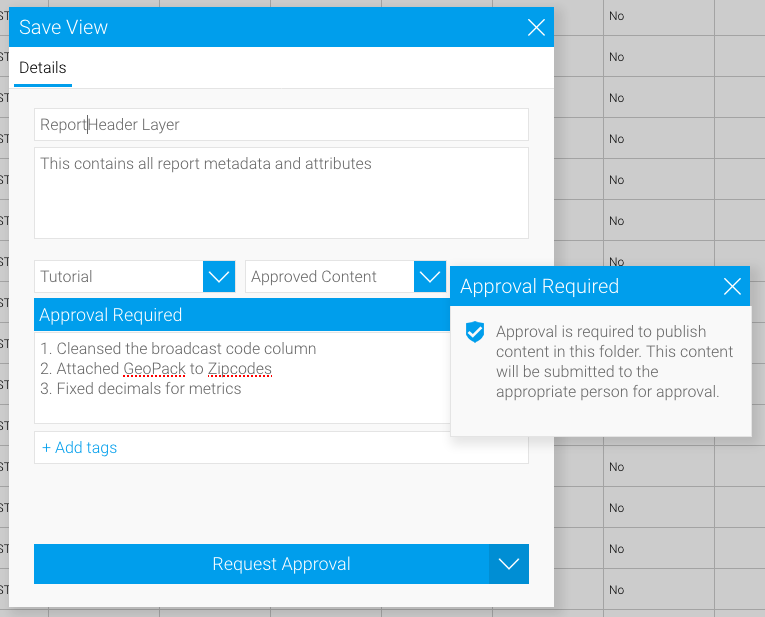This screenshot has width=765, height=617.
Task: Click the Approval Required popup title bar
Action: click(x=600, y=286)
